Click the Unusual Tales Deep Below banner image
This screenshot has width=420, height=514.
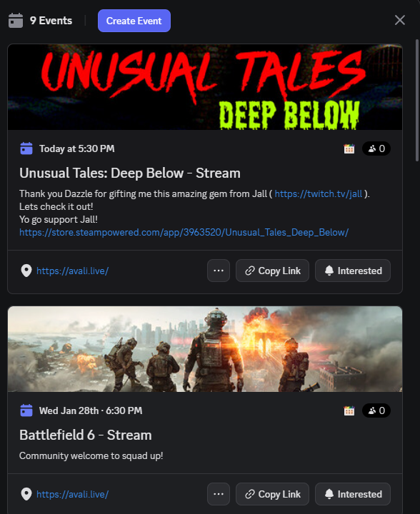(205, 87)
